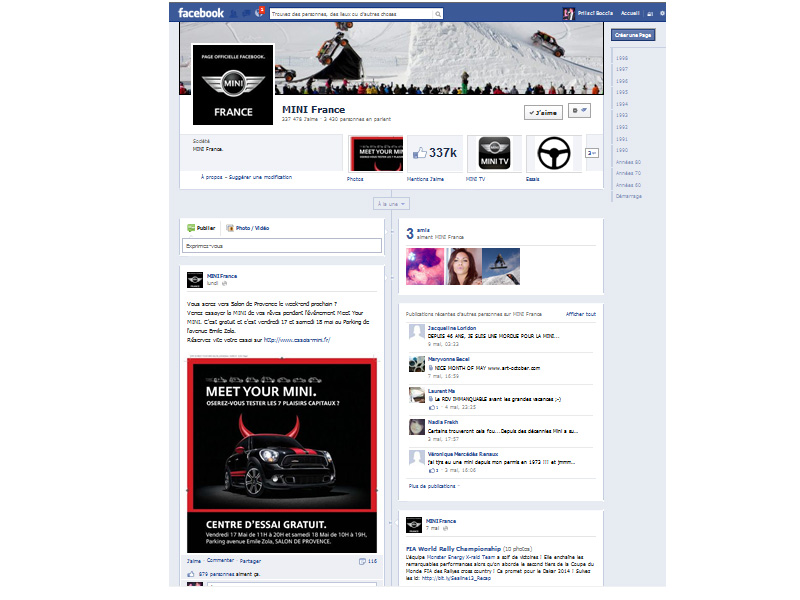Click Partager under the MINI post
Screen dimensions: 800x600
point(250,561)
